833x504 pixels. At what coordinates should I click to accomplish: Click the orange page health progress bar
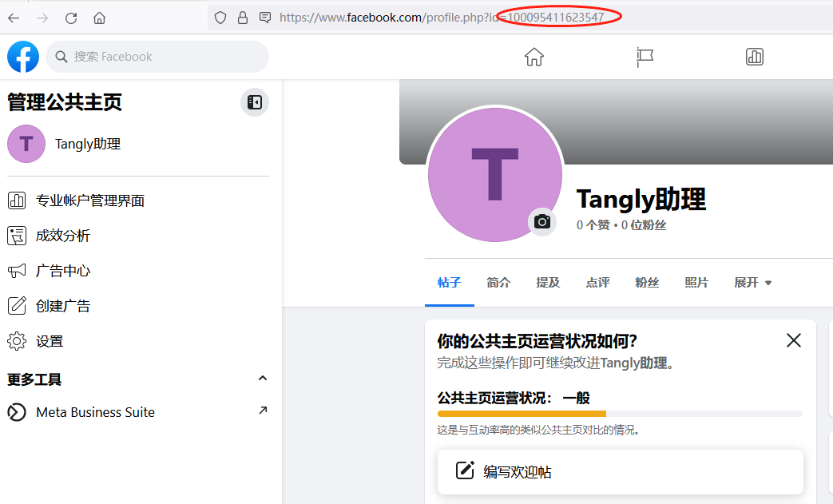(522, 414)
